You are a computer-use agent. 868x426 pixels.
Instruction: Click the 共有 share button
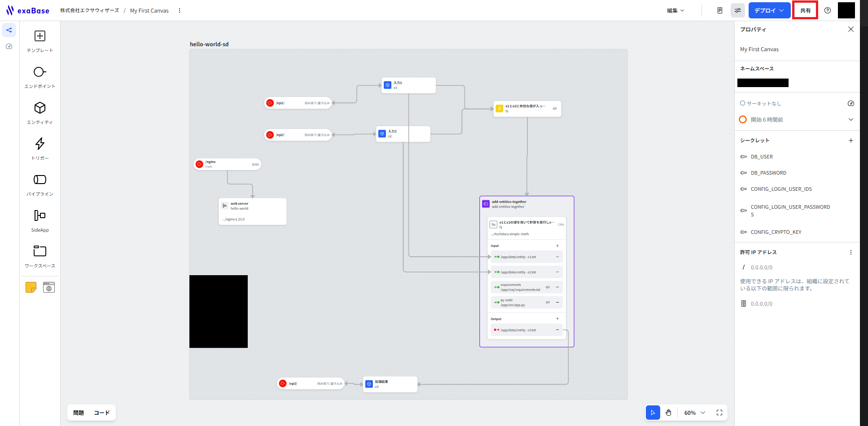tap(805, 10)
